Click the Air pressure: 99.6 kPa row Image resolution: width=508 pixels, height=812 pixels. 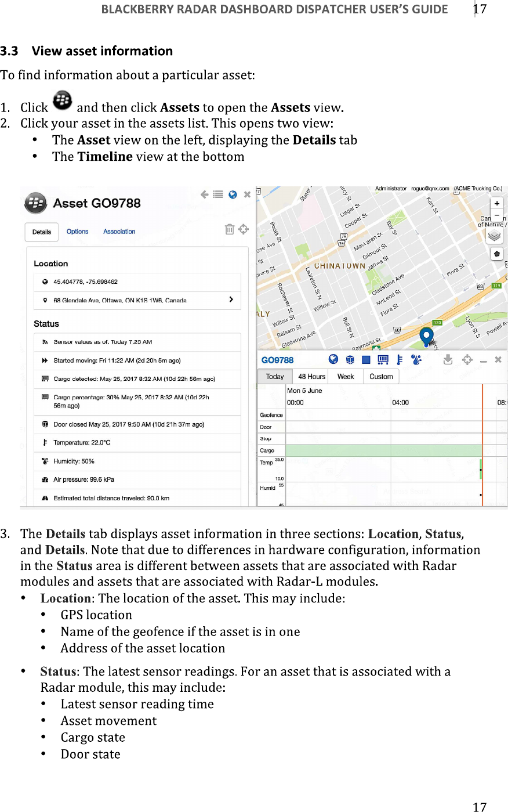[x=137, y=480]
